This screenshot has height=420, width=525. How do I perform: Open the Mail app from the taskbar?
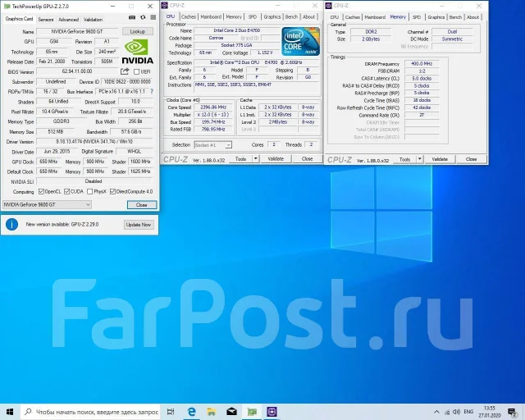tap(231, 412)
